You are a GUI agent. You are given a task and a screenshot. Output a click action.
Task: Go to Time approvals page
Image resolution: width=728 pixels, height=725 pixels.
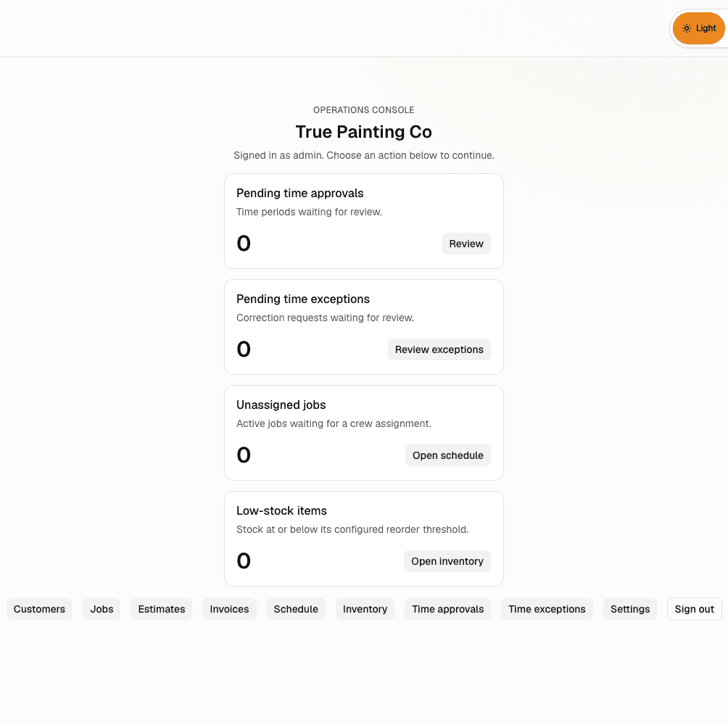point(447,609)
